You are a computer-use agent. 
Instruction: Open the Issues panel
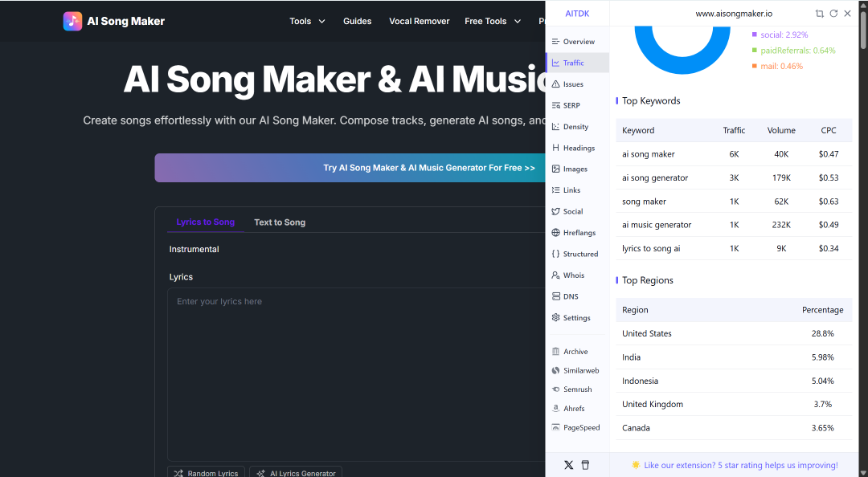(x=577, y=84)
